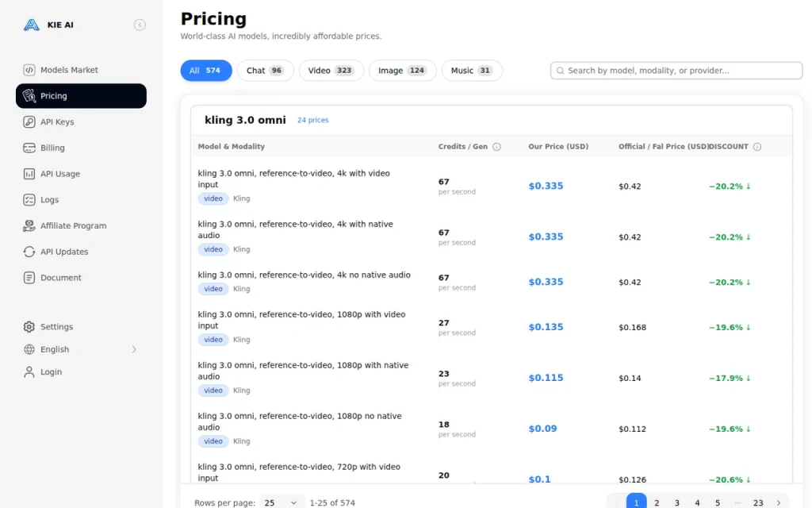
Task: Click the Login link
Action: (x=51, y=371)
